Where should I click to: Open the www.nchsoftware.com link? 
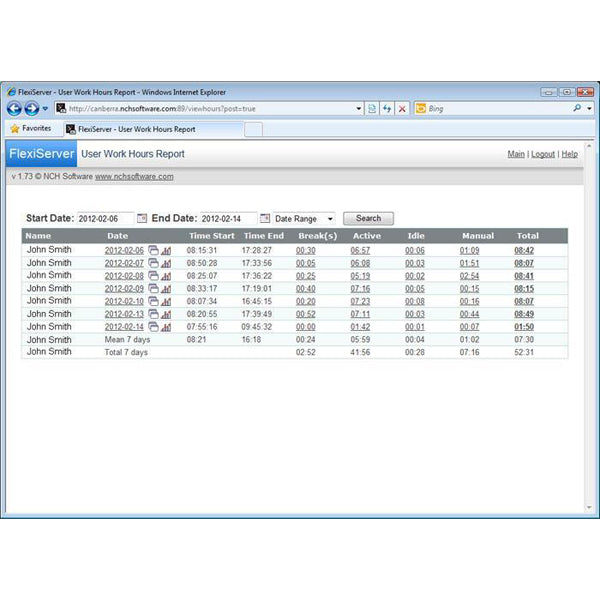(134, 176)
